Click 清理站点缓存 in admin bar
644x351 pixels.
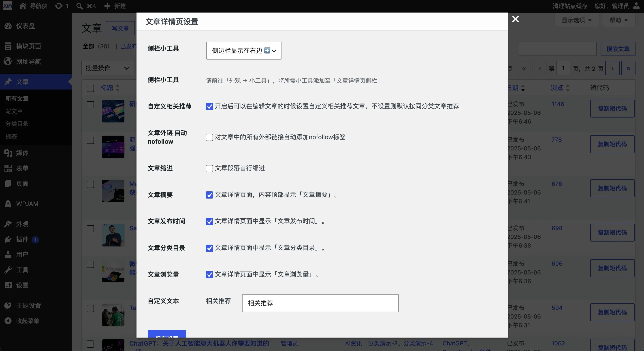pos(570,6)
